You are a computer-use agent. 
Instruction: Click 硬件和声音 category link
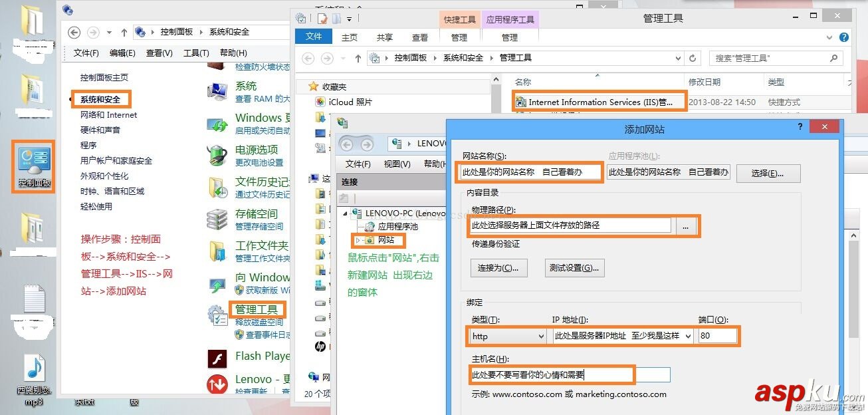click(x=100, y=130)
